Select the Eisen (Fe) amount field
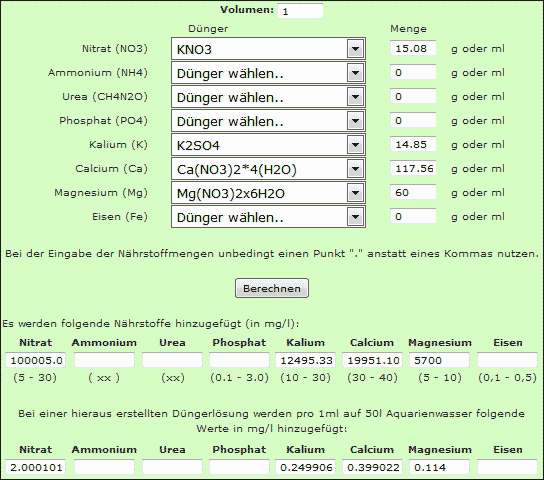544x480 pixels. (413, 216)
